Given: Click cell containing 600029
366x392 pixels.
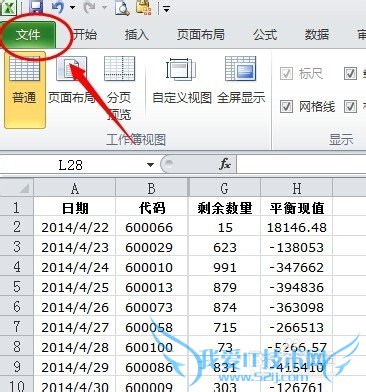Looking at the screenshot, I should (x=152, y=247).
